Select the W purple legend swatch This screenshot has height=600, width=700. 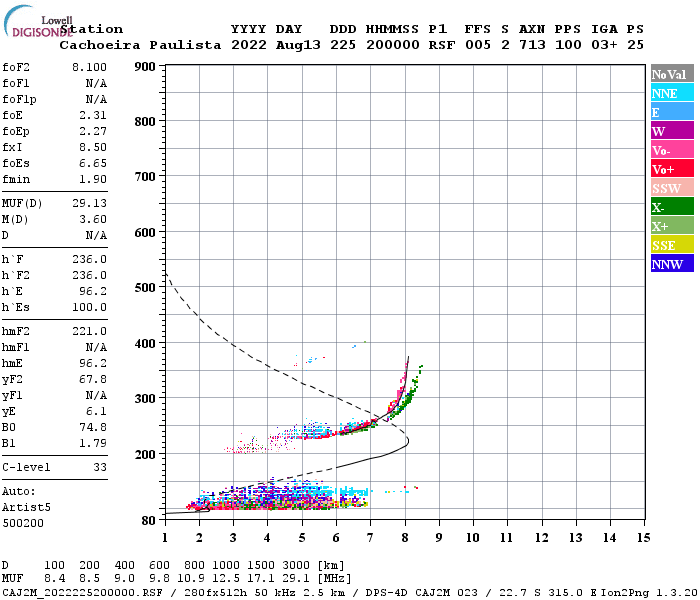pyautogui.click(x=672, y=131)
